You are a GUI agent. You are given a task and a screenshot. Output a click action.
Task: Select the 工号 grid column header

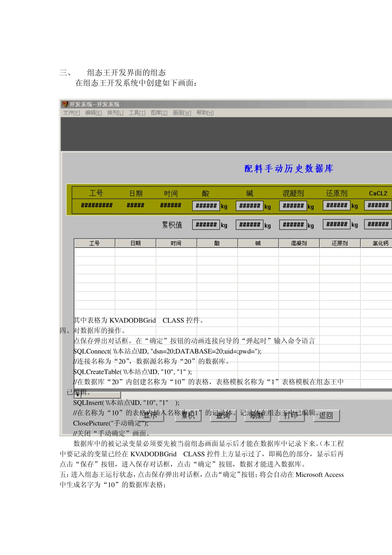94,243
